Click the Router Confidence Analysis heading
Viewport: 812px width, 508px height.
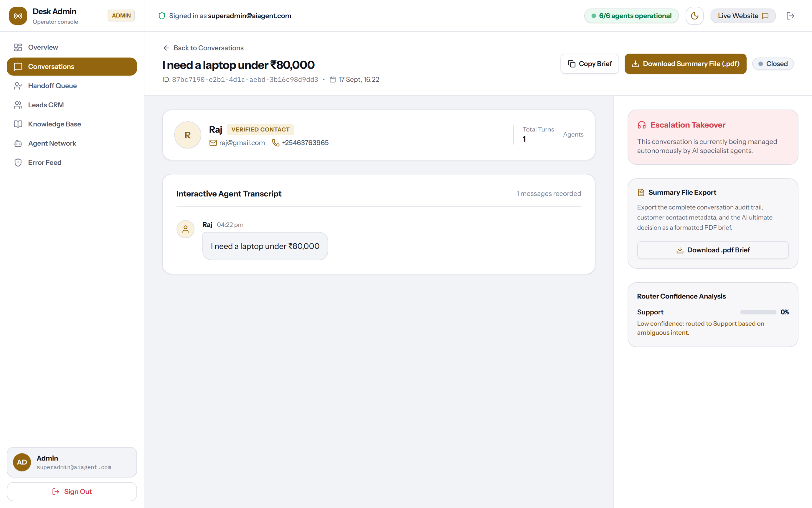pyautogui.click(x=681, y=296)
